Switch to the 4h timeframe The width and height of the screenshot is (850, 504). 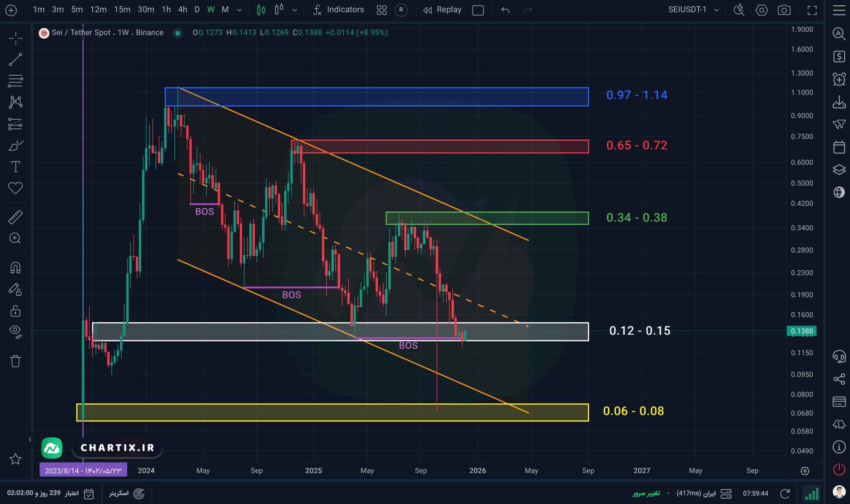pyautogui.click(x=183, y=10)
